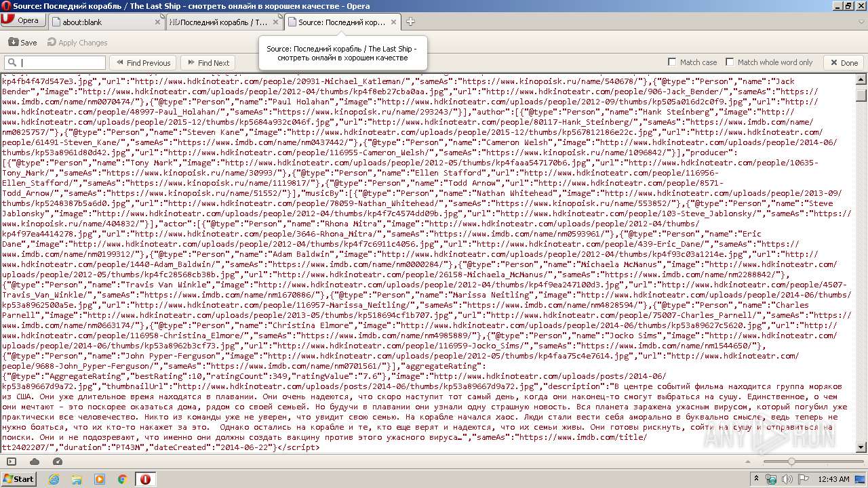The height and width of the screenshot is (488, 868).
Task: Click the magnifier icon in find field
Action: click(x=11, y=62)
